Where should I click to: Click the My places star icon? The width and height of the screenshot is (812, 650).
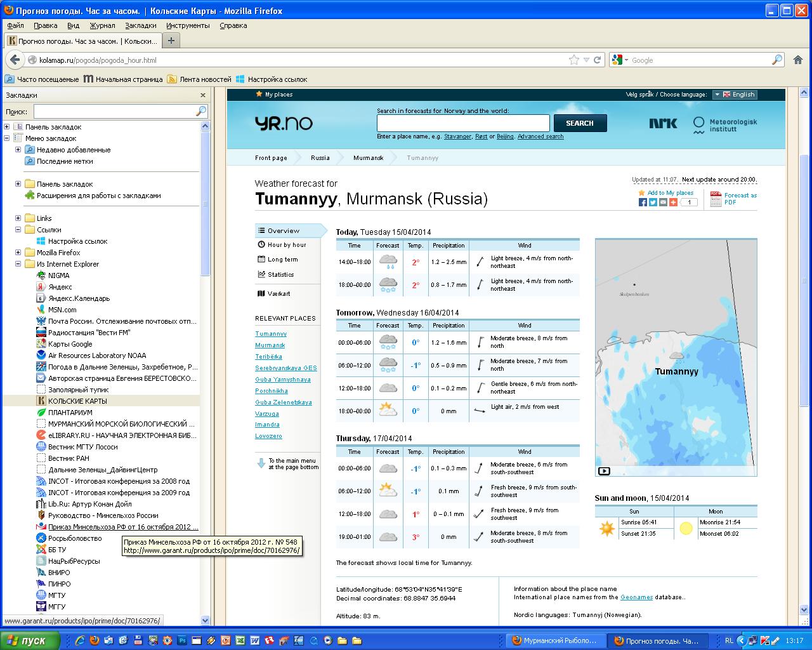click(259, 94)
